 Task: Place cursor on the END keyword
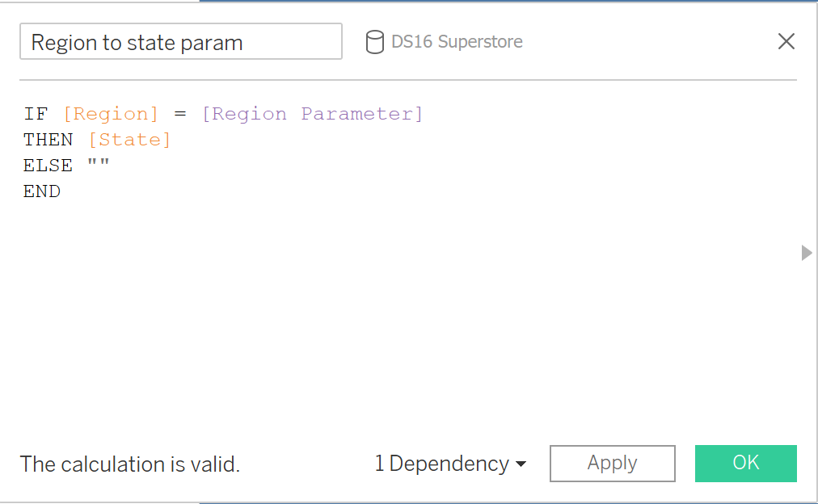tap(42, 191)
